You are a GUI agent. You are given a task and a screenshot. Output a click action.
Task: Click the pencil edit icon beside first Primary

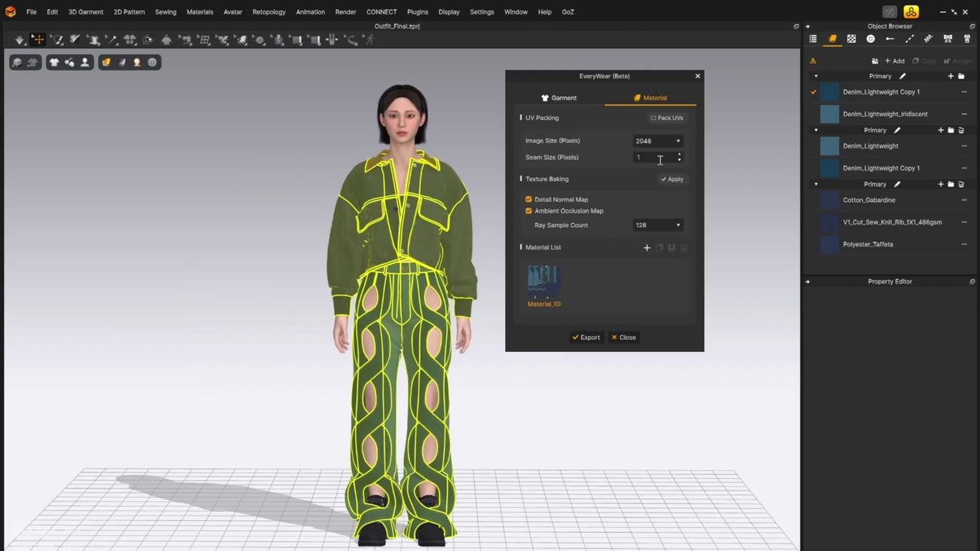pyautogui.click(x=902, y=76)
